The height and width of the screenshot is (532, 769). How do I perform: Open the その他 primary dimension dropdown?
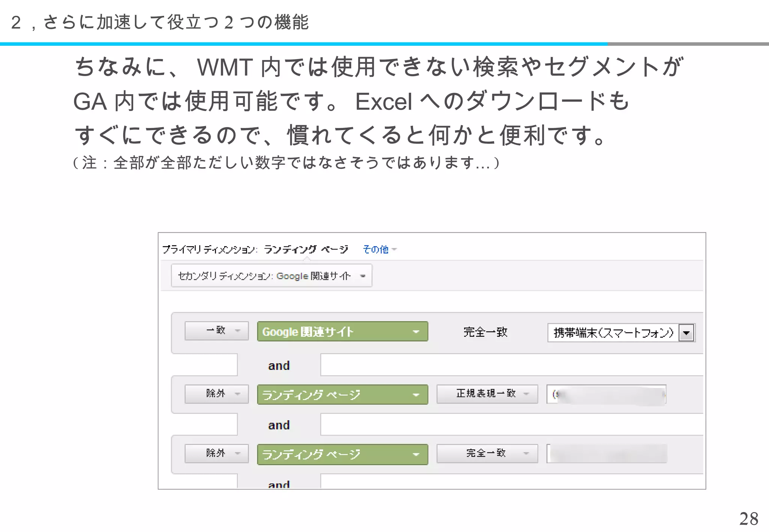click(380, 249)
